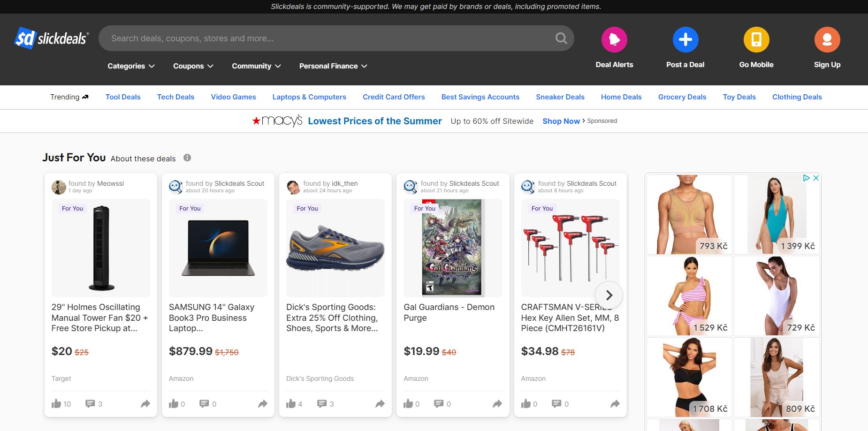This screenshot has width=868, height=431.
Task: Click the 1 708 Kč black bikini ad
Action: pyautogui.click(x=689, y=378)
